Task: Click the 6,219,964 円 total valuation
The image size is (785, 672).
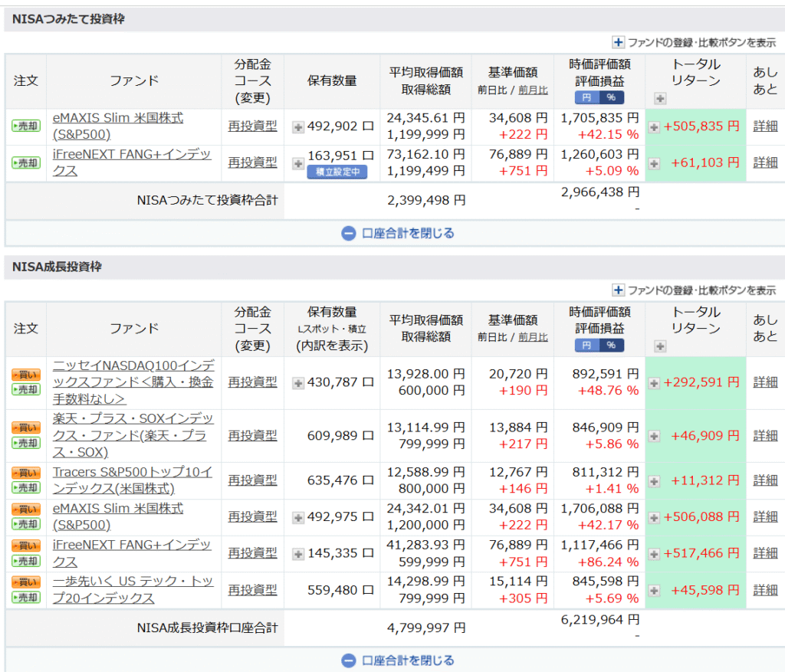Action: (x=599, y=620)
